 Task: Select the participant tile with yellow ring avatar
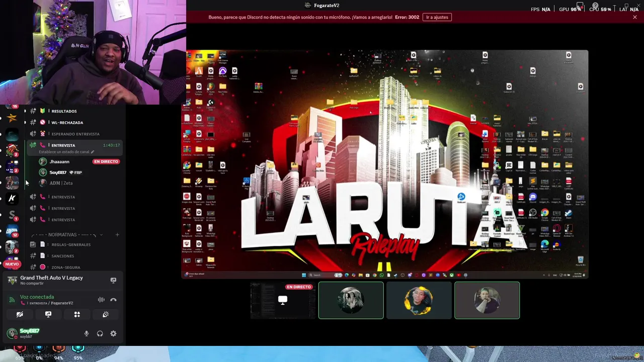click(419, 301)
